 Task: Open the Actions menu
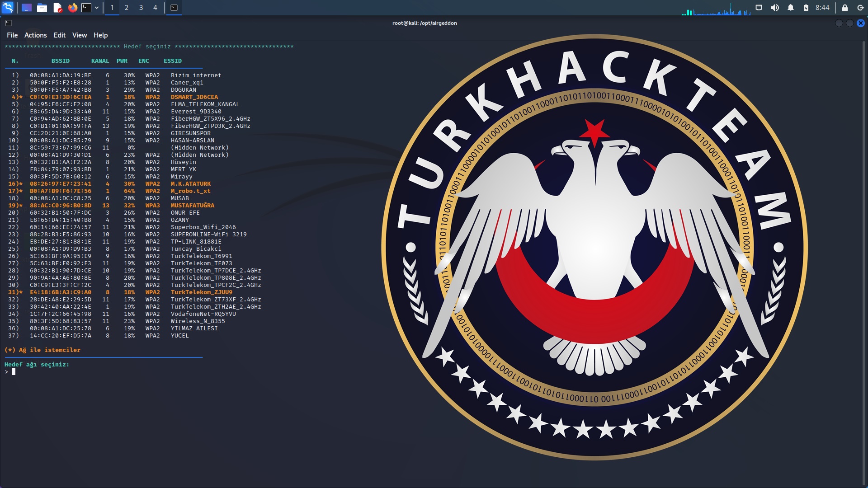tap(36, 35)
